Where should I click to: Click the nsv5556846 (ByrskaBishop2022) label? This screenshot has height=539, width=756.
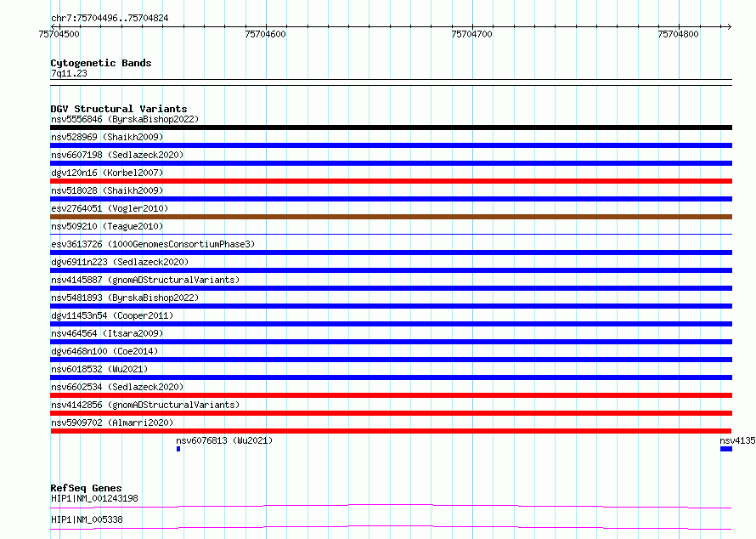click(x=125, y=119)
